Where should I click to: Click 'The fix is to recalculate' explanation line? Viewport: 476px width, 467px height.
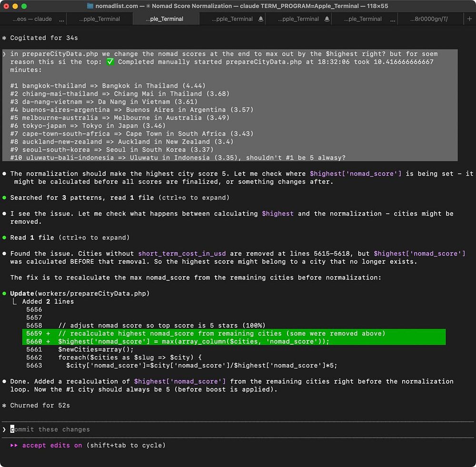[196, 278]
